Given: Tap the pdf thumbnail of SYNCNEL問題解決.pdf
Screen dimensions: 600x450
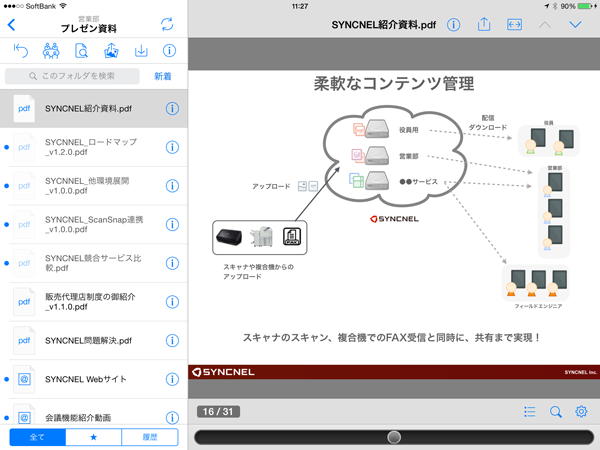Looking at the screenshot, I should coord(24,341).
